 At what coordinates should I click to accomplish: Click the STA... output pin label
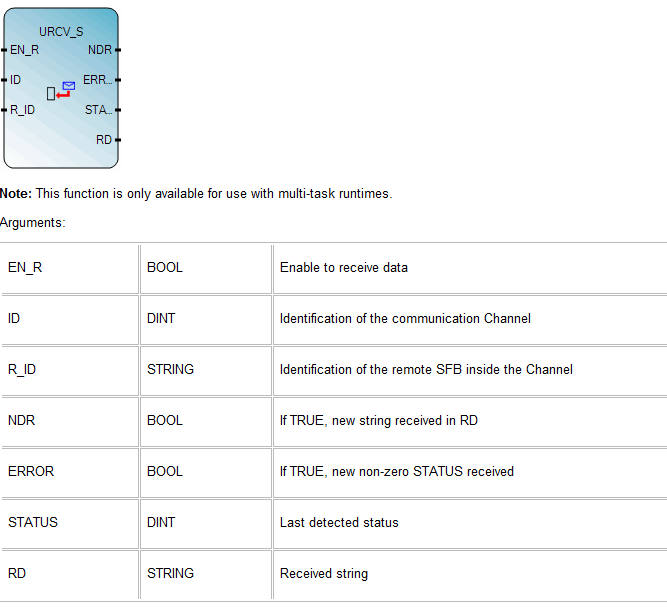(x=99, y=110)
